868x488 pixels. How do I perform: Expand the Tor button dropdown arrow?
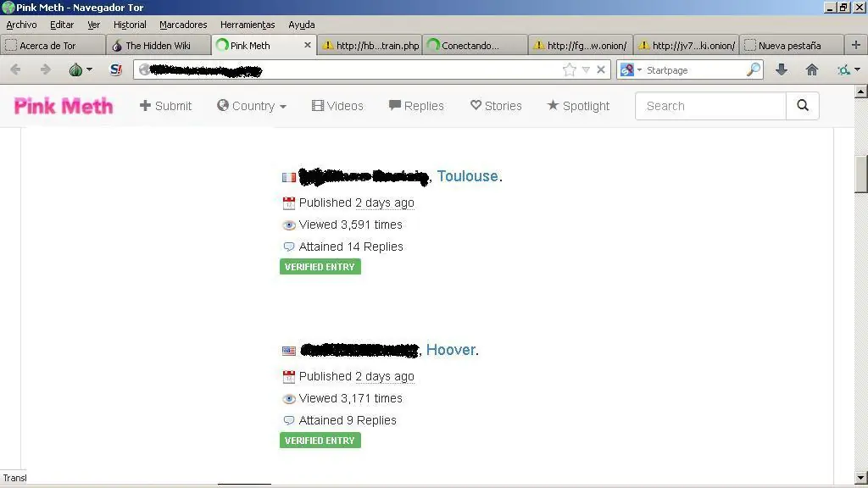coord(89,70)
